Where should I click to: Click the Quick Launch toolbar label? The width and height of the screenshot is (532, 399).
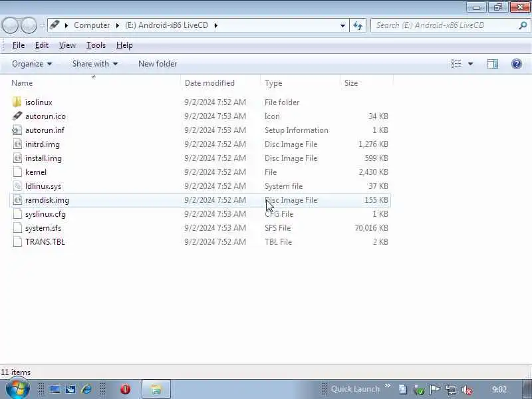[x=355, y=389]
